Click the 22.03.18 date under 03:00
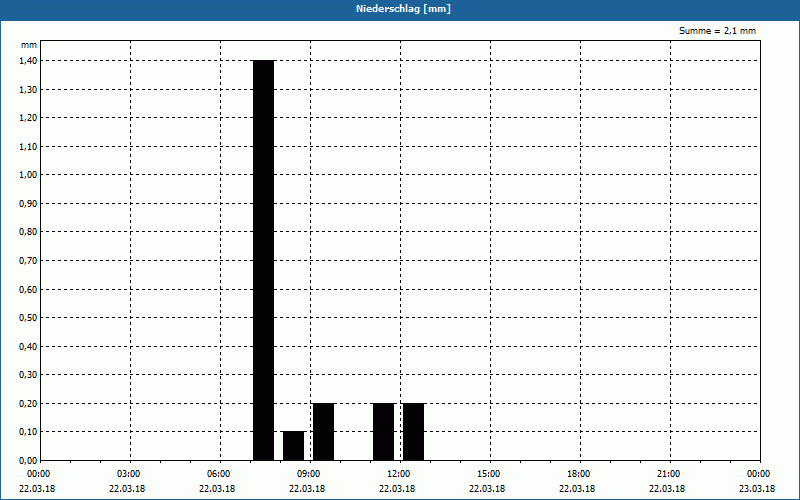 click(127, 489)
